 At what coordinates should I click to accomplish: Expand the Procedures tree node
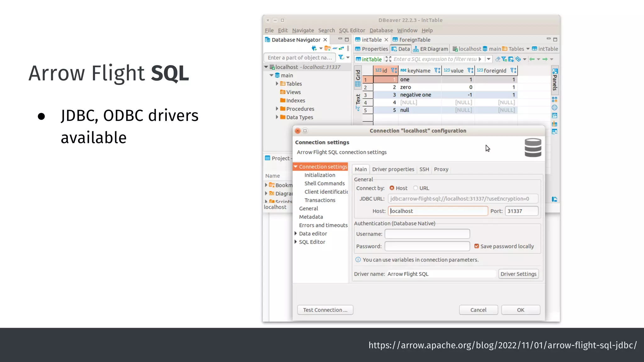click(277, 109)
